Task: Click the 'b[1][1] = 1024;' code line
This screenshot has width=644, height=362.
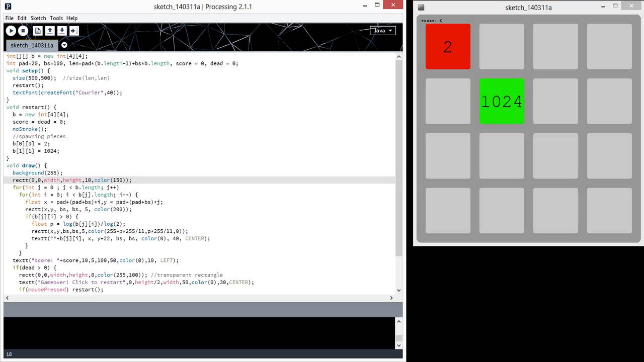Action: 36,151
